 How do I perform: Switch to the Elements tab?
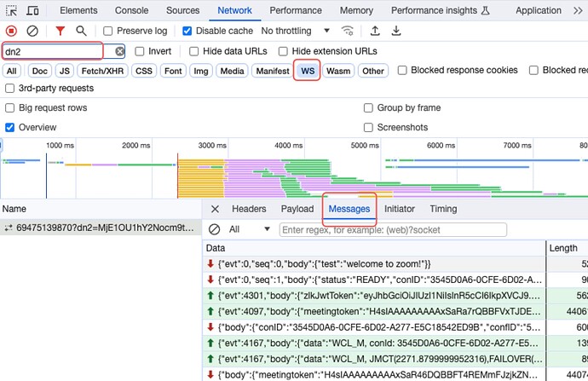[x=78, y=10]
